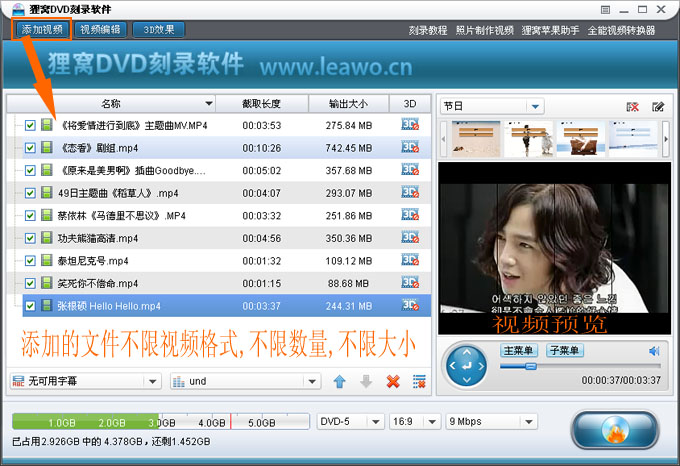Image resolution: width=680 pixels, height=466 pixels.
Task: Open the 狸窝苹果助手 link
Action: coord(550,30)
